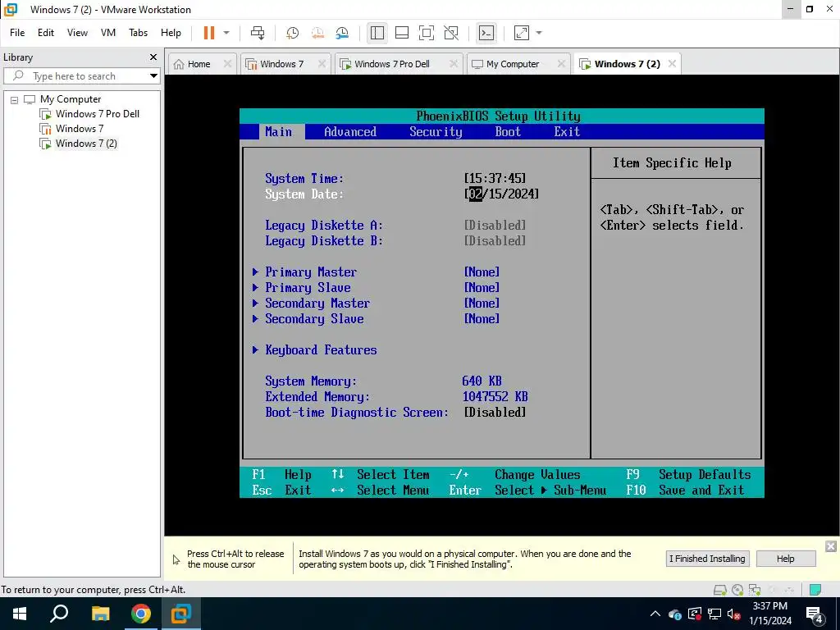The width and height of the screenshot is (840, 630).
Task: Switch to the My Computer tab
Action: point(512,64)
